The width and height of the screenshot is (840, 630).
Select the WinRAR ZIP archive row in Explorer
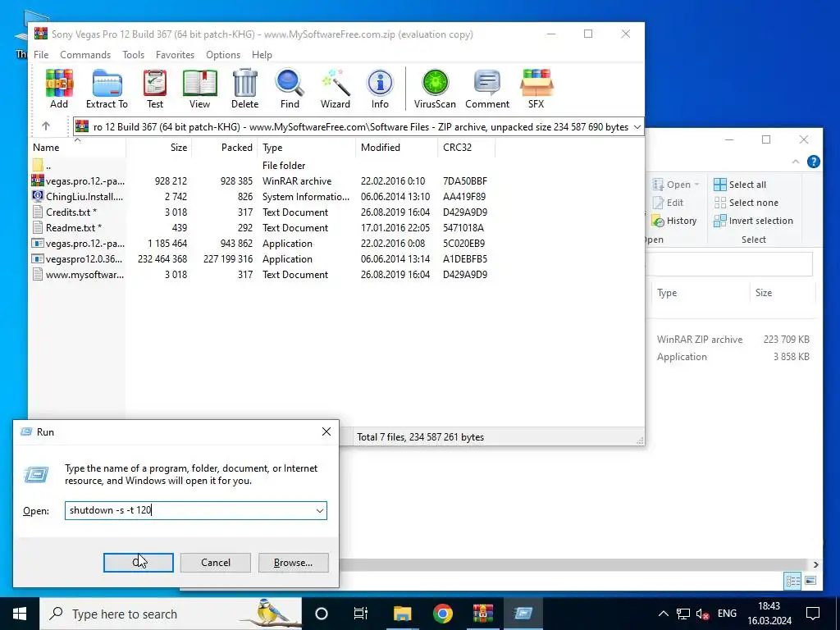(x=733, y=339)
